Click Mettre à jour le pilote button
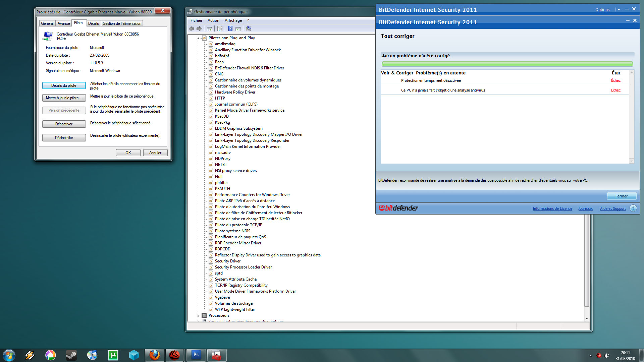This screenshot has width=644, height=362. [64, 98]
